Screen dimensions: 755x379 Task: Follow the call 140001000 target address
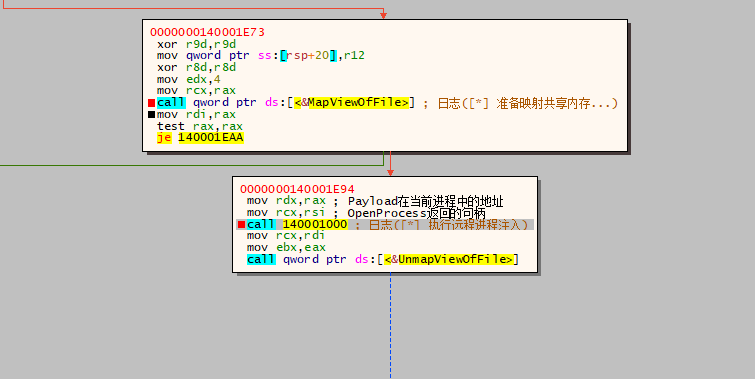315,224
